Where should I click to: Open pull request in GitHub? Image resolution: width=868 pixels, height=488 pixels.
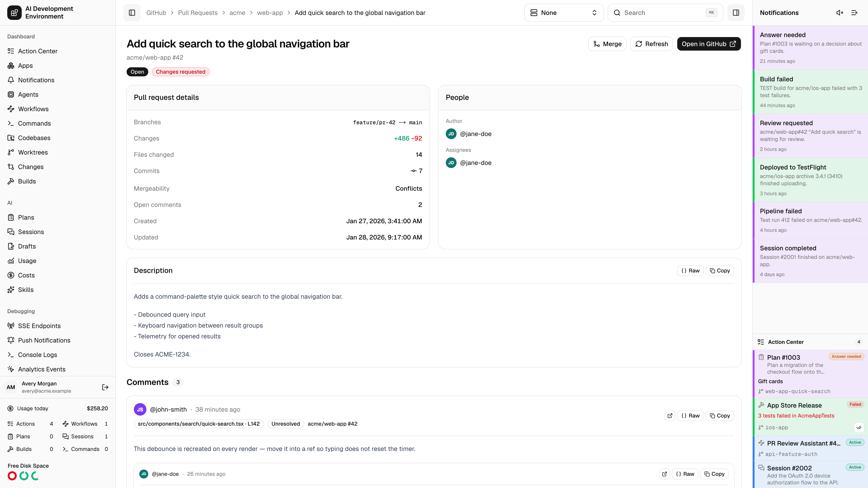pos(709,44)
